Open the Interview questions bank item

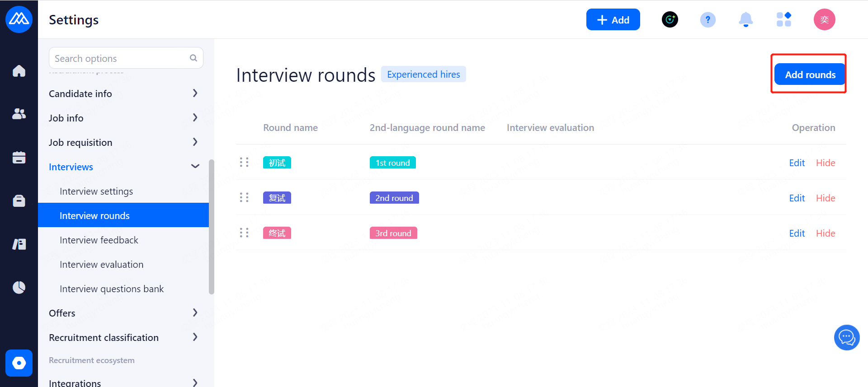[112, 289]
